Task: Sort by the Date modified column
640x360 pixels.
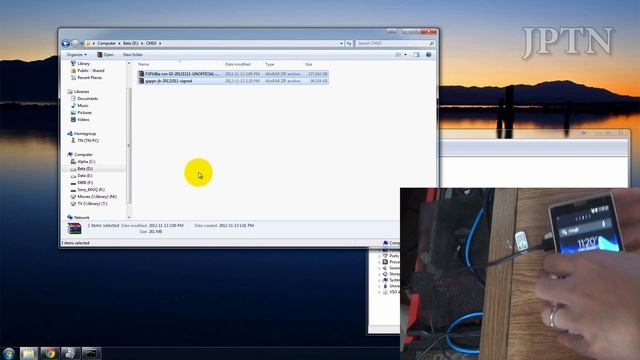Action: pyautogui.click(x=238, y=64)
